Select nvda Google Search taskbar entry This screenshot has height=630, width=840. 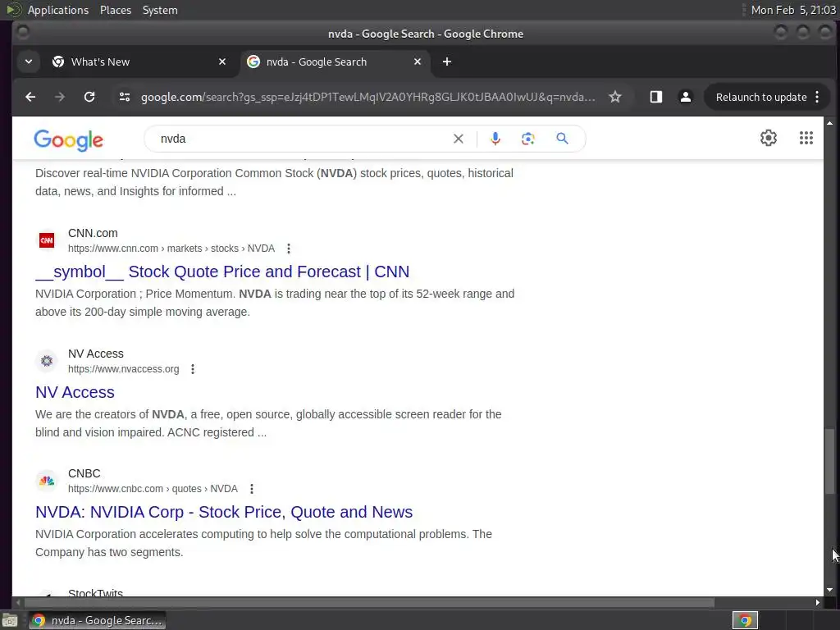click(97, 620)
